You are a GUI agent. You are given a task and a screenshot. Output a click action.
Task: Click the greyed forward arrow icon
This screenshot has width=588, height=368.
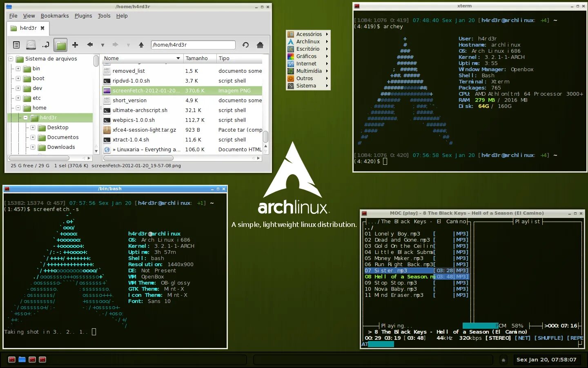tap(115, 45)
